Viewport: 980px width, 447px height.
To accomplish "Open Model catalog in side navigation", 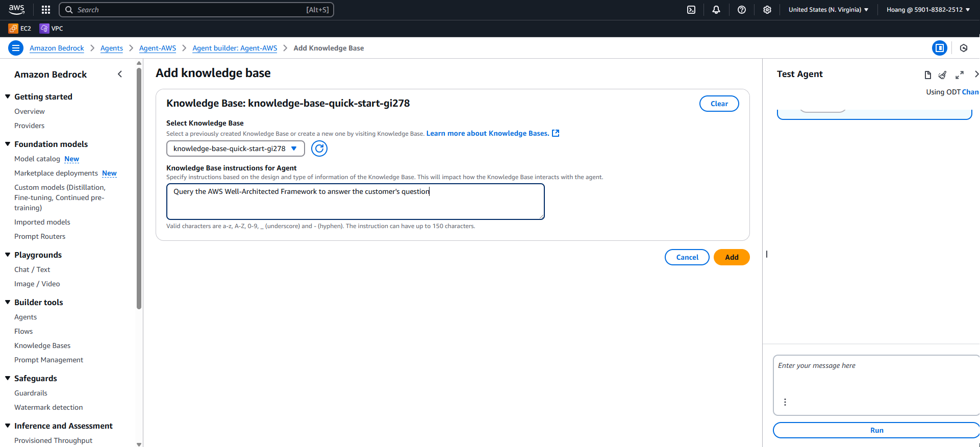I will [37, 159].
